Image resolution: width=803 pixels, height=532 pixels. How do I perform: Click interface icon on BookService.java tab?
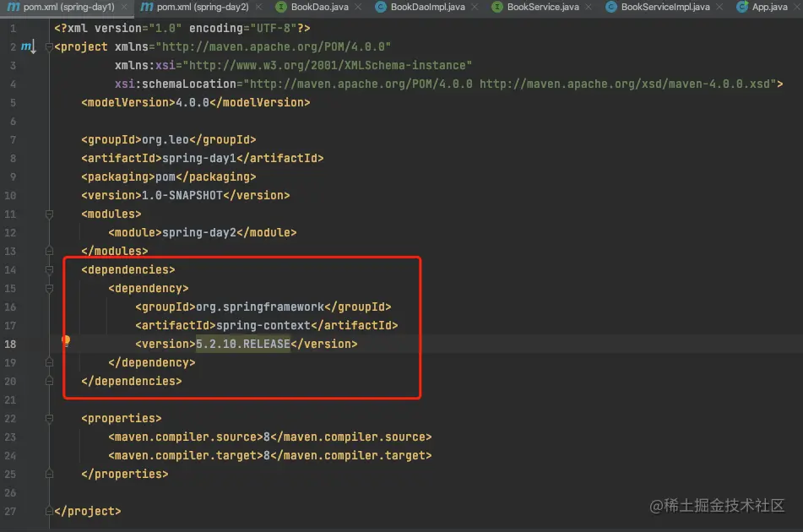496,7
